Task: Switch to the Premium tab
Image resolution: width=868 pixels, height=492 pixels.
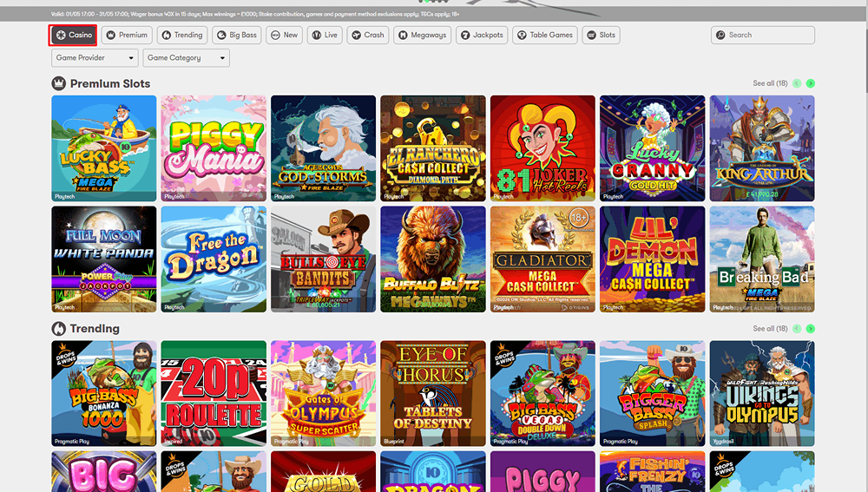Action: pyautogui.click(x=127, y=35)
